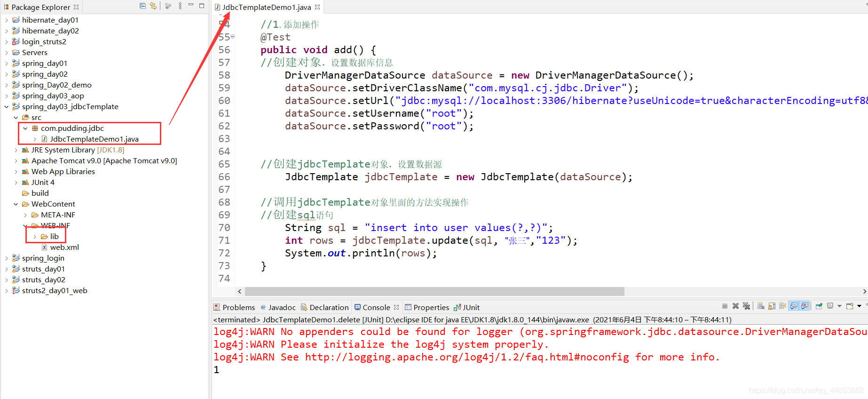
Task: Remove all terminated launches (double X)
Action: click(x=746, y=306)
